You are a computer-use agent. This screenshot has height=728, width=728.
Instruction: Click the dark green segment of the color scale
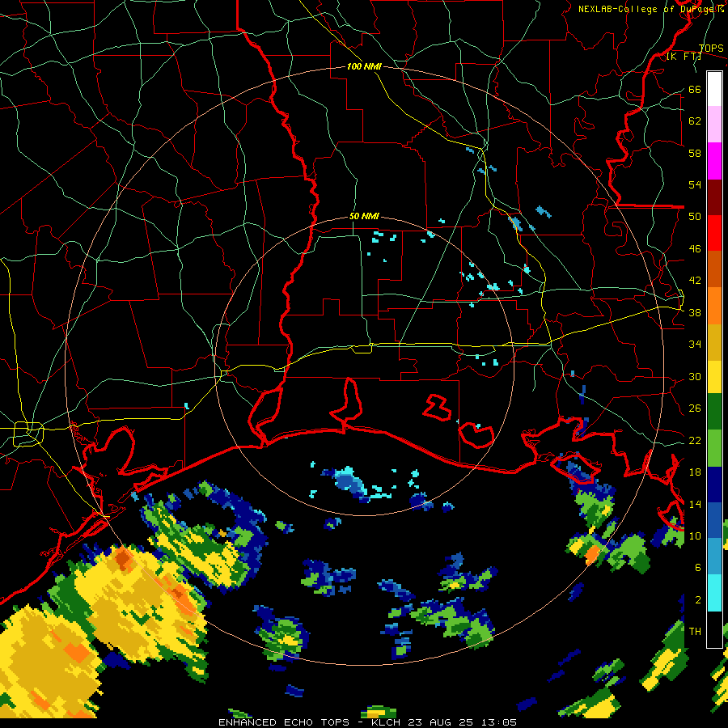tap(714, 412)
